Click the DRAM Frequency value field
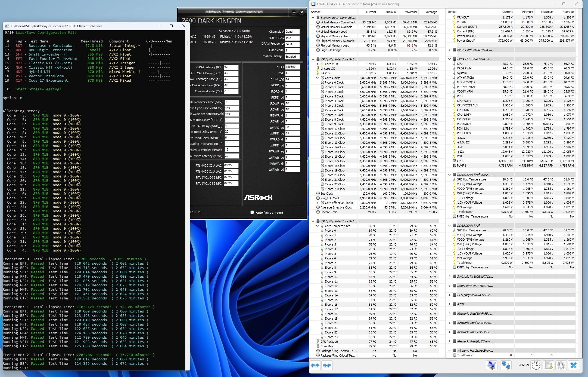 point(292,44)
